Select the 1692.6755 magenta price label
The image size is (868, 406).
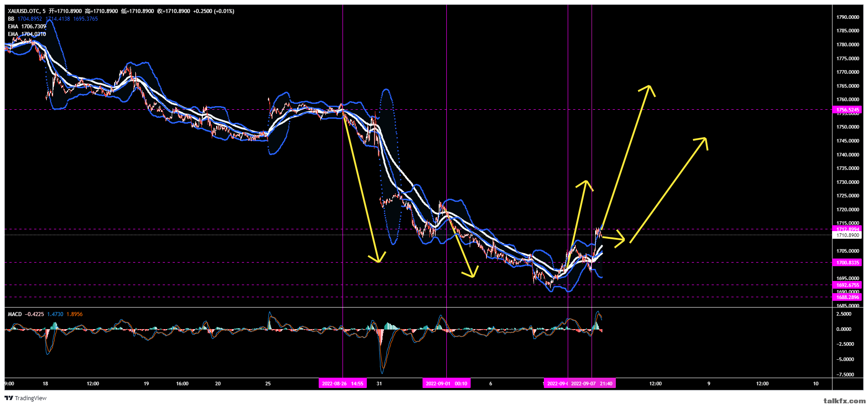click(x=847, y=285)
